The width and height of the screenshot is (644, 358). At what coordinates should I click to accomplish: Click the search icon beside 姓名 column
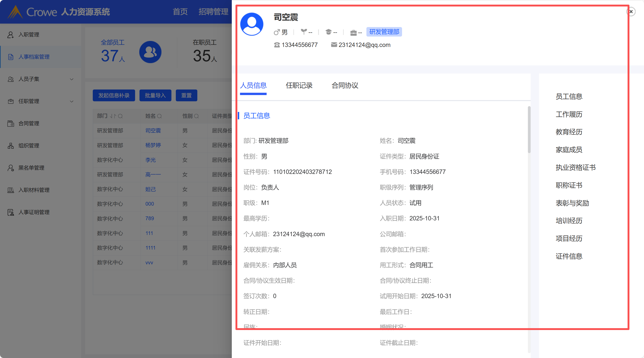(160, 116)
